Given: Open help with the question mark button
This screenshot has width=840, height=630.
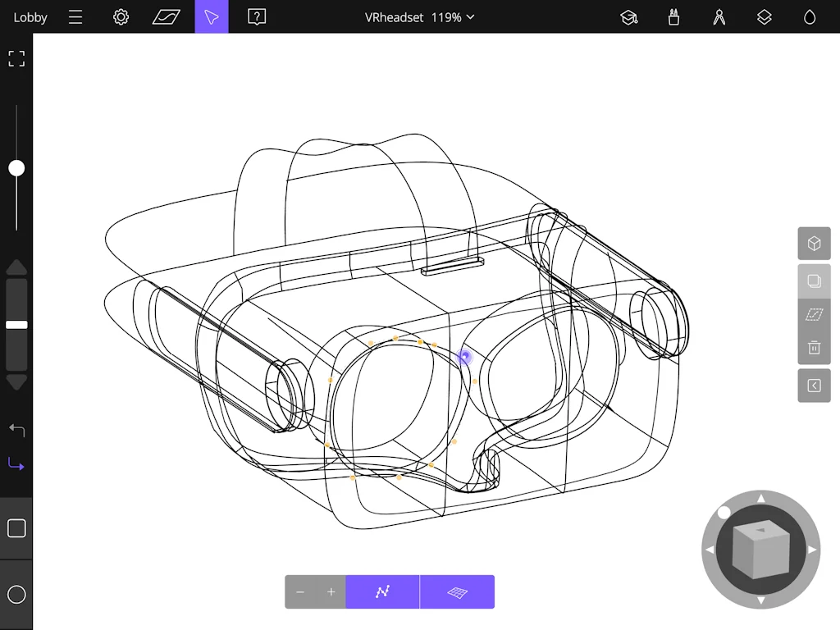Looking at the screenshot, I should pos(256,16).
